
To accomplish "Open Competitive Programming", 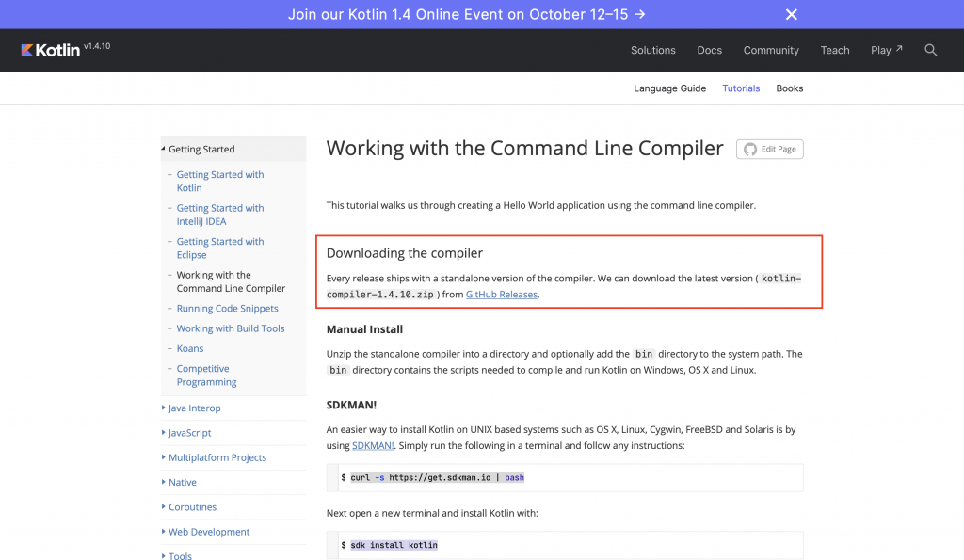I will click(x=206, y=375).
